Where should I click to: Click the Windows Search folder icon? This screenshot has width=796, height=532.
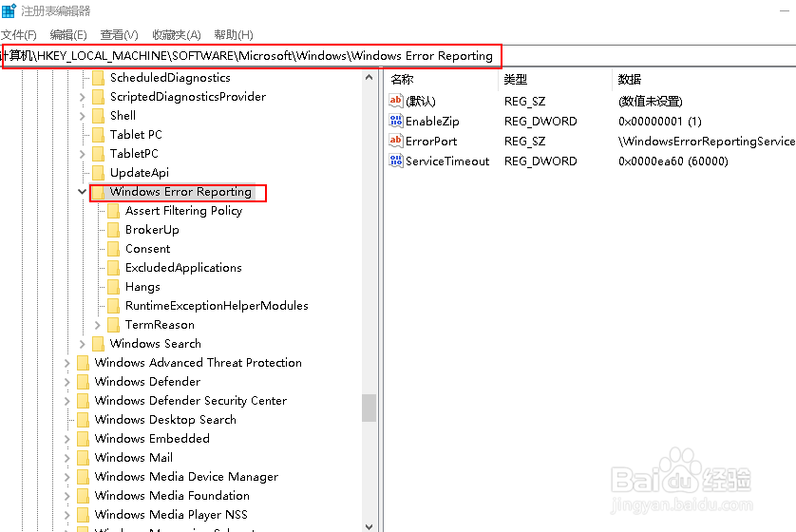[99, 344]
